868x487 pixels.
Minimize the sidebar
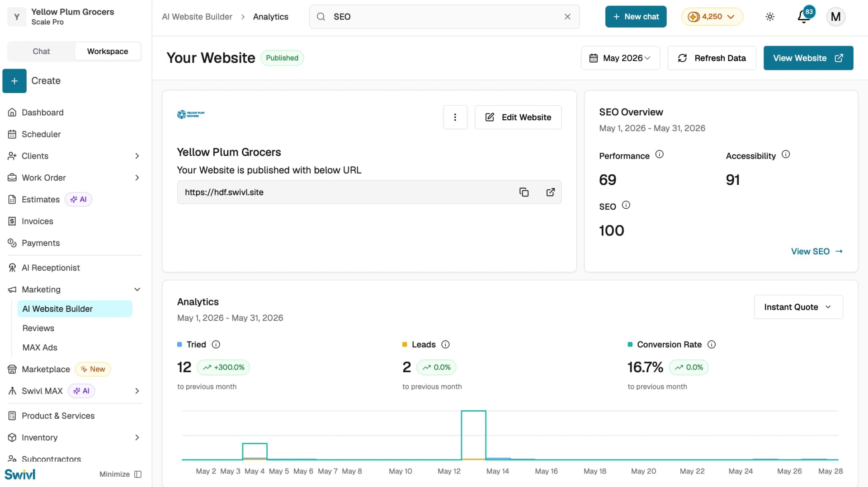click(120, 474)
